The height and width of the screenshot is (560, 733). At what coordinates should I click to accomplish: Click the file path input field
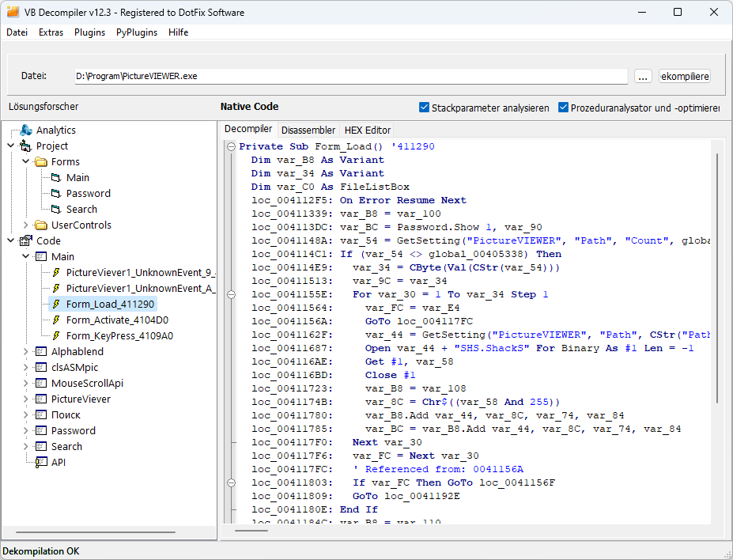coord(351,76)
